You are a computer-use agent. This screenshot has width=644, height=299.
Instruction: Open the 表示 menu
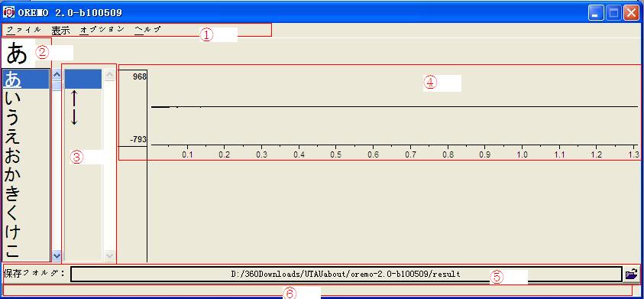pos(60,30)
